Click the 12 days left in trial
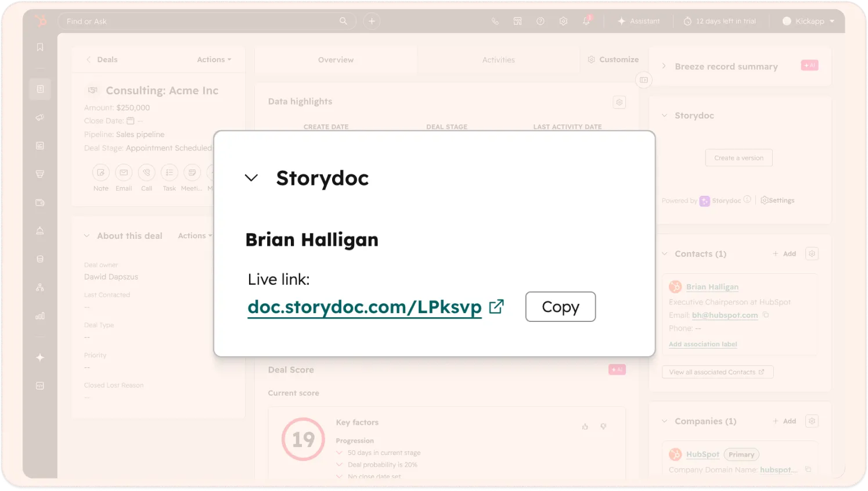The image size is (868, 491). coord(719,21)
